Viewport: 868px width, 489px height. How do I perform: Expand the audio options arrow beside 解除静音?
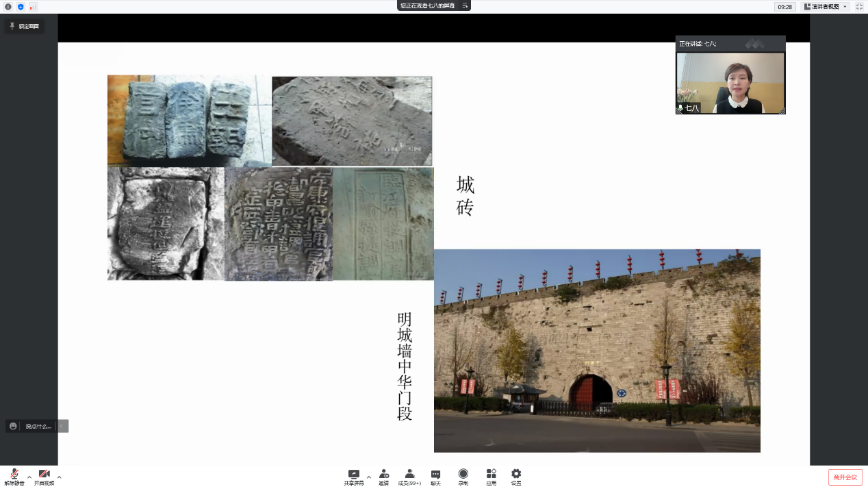(x=29, y=477)
